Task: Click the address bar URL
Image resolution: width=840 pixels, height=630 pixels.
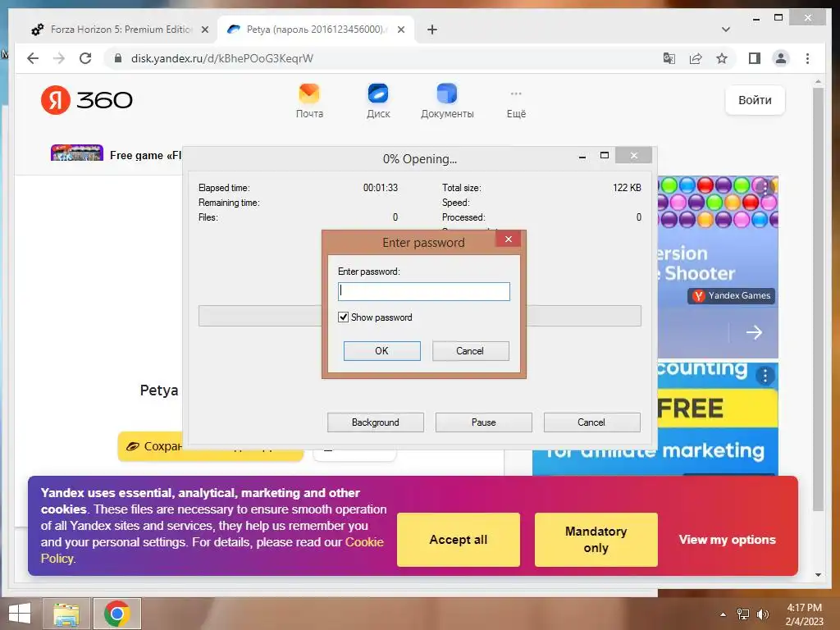Action: [x=221, y=58]
